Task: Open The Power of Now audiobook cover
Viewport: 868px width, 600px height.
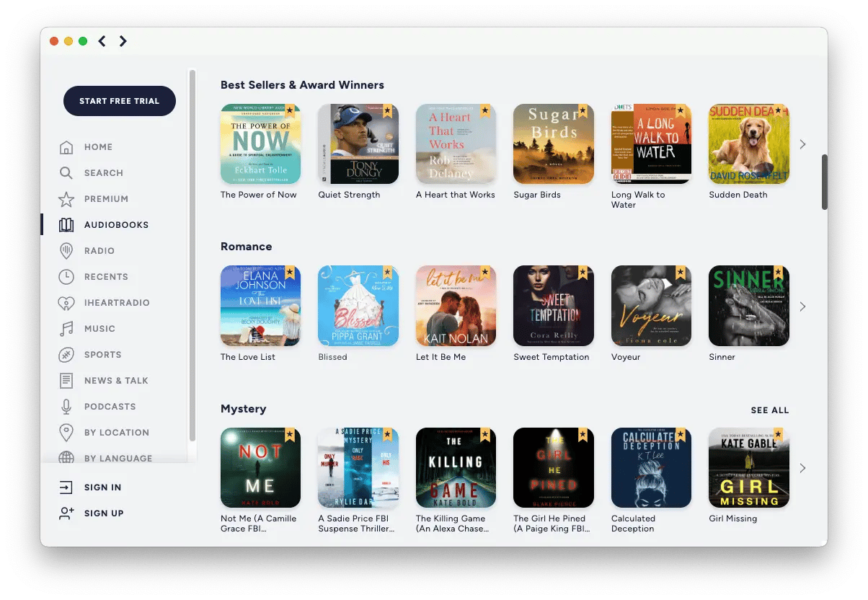Action: [260, 144]
